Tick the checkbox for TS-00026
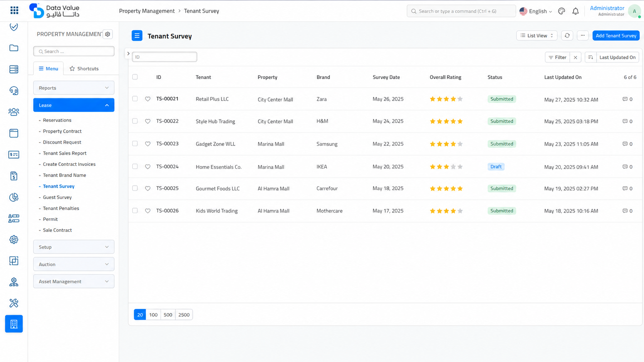This screenshot has width=644, height=362. click(135, 210)
